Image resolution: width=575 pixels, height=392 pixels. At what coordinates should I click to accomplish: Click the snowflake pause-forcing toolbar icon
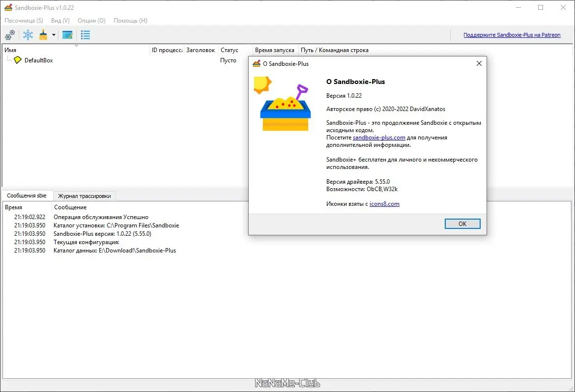pyautogui.click(x=28, y=35)
